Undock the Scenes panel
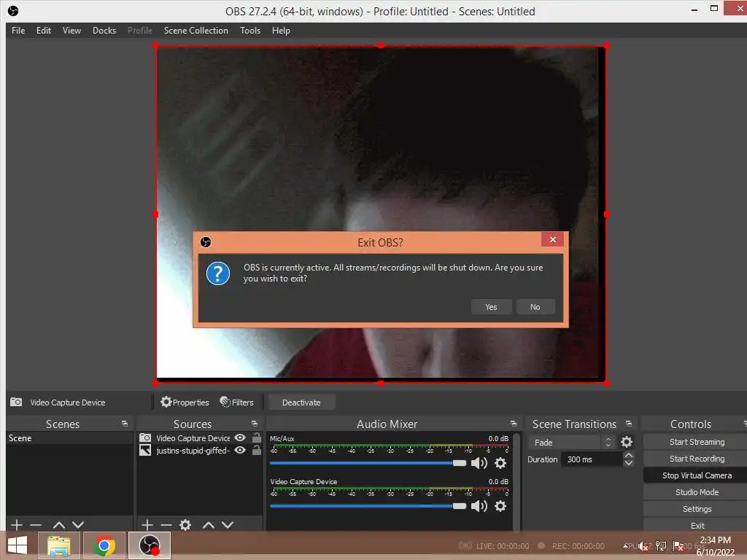747x560 pixels. tap(125, 424)
